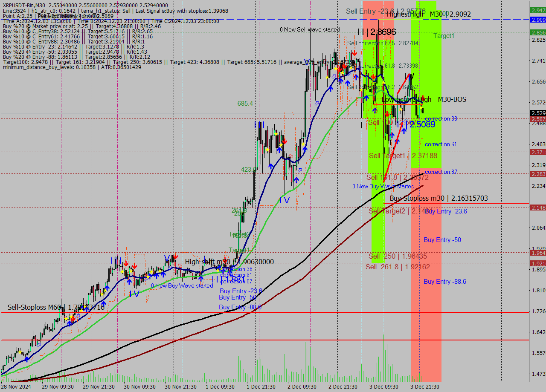Image resolution: width=546 pixels, height=392 pixels.
Task: Click 'Buy-Stoploss m30 | 2.16315703' label
Action: pos(439,199)
